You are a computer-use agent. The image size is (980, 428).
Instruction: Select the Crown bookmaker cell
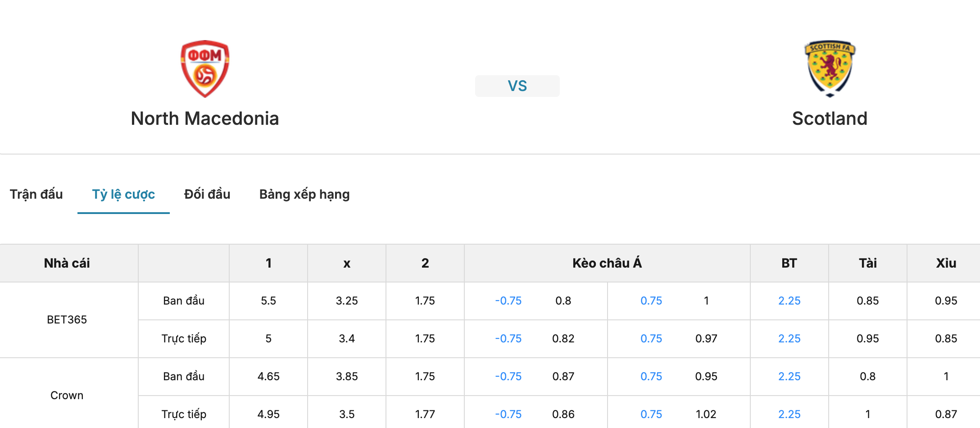67,395
